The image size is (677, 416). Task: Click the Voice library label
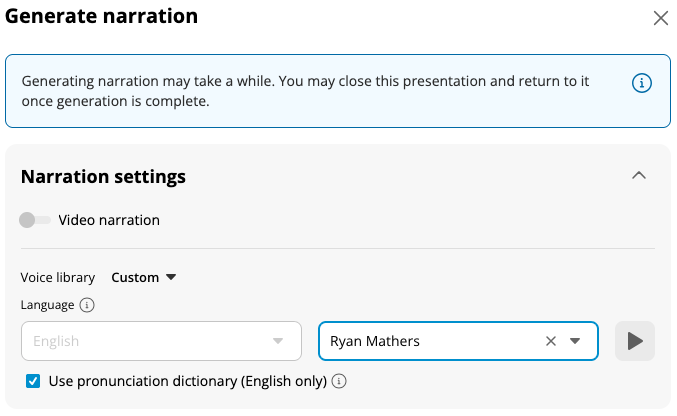(x=58, y=277)
